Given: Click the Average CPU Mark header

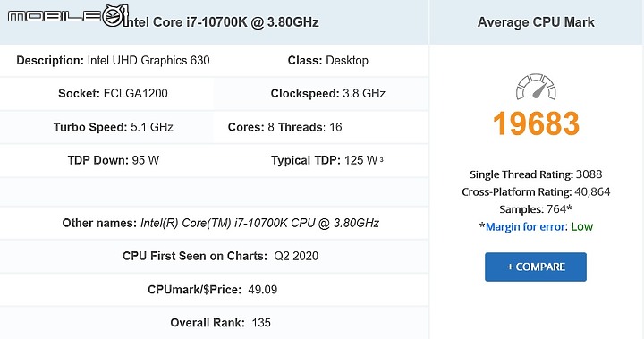Looking at the screenshot, I should click(536, 22).
